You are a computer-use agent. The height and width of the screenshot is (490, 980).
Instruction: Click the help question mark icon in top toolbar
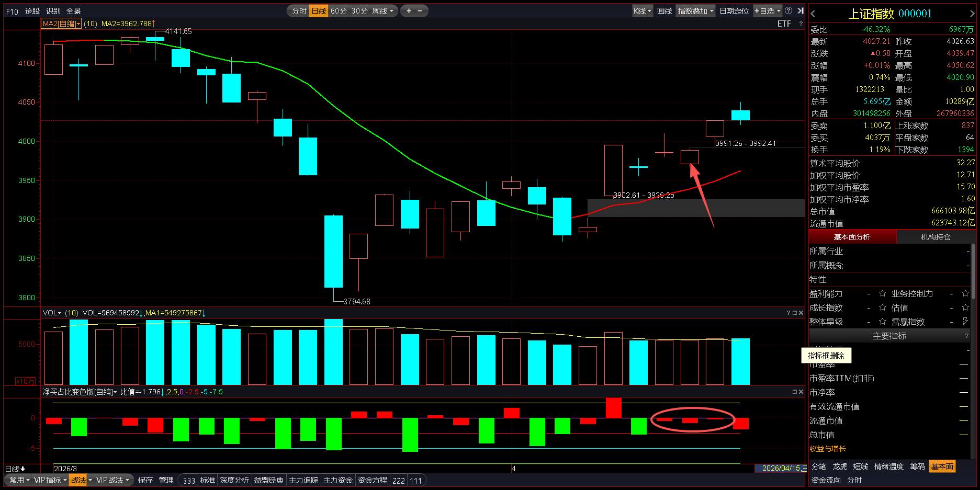point(788,11)
